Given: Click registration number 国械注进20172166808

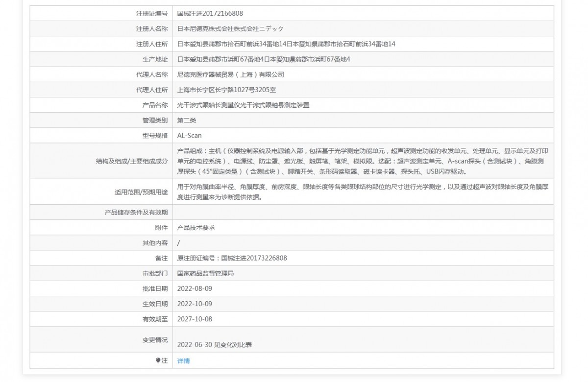Looking at the screenshot, I should point(210,14).
